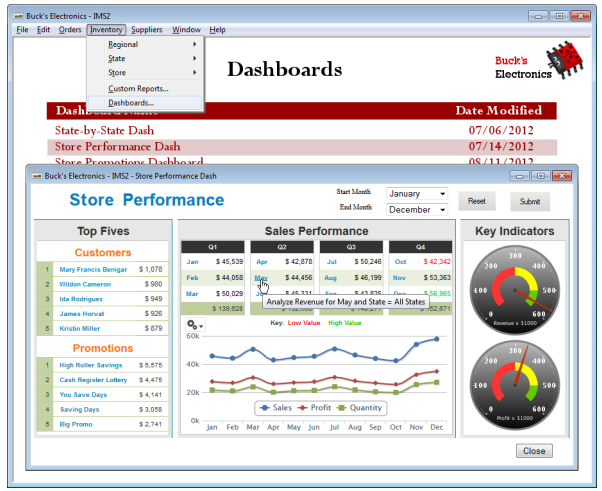Toggle Quantity series in chart legend
602x491 pixels.
(x=359, y=408)
